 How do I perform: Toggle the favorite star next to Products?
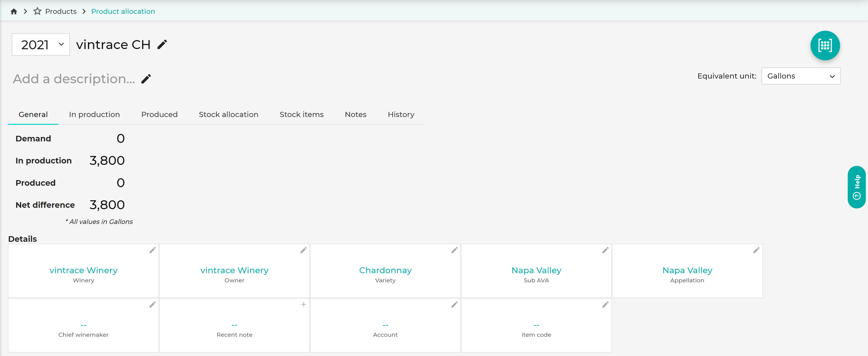tap(37, 11)
